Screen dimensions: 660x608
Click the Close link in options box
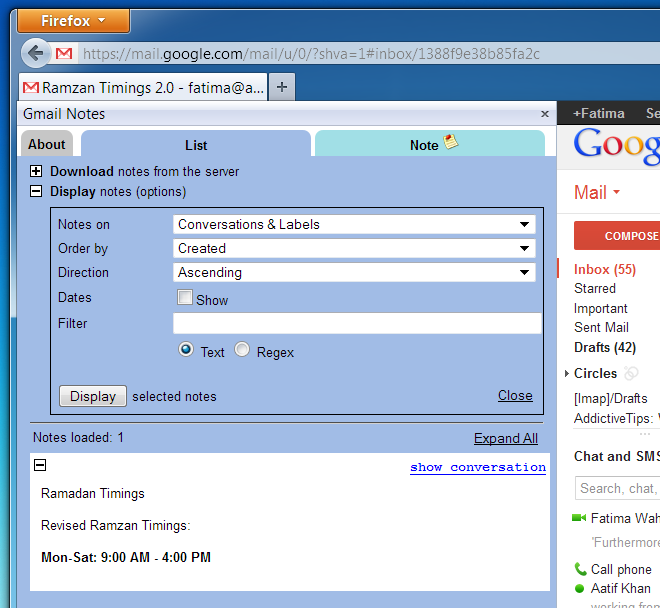[515, 395]
